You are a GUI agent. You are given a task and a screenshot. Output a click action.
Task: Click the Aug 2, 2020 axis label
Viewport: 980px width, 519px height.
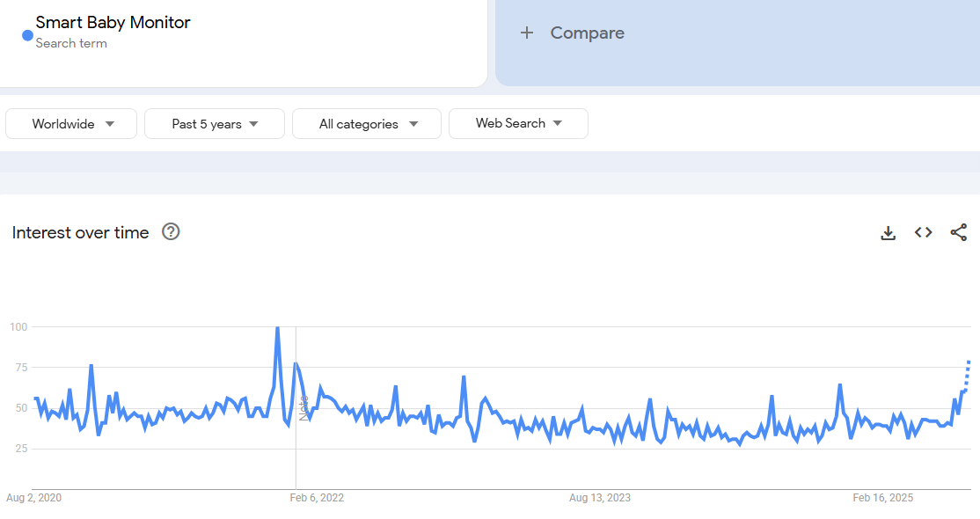pyautogui.click(x=34, y=498)
